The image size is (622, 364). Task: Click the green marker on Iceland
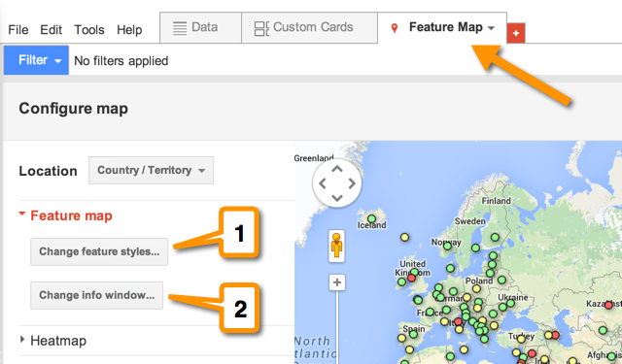point(371,218)
